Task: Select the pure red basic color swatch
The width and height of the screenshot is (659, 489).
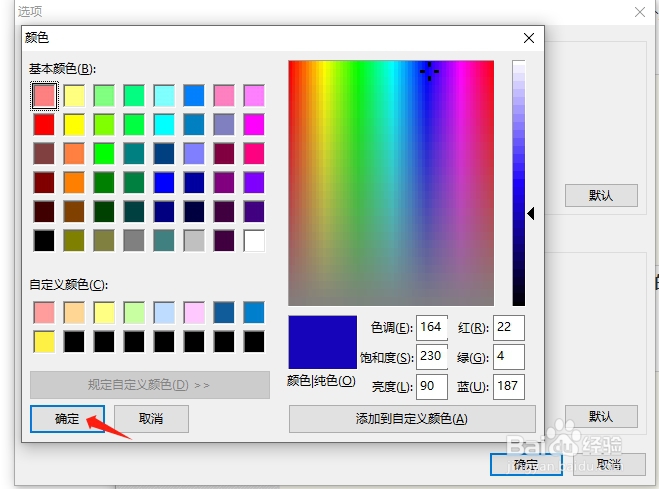Action: pyautogui.click(x=44, y=125)
